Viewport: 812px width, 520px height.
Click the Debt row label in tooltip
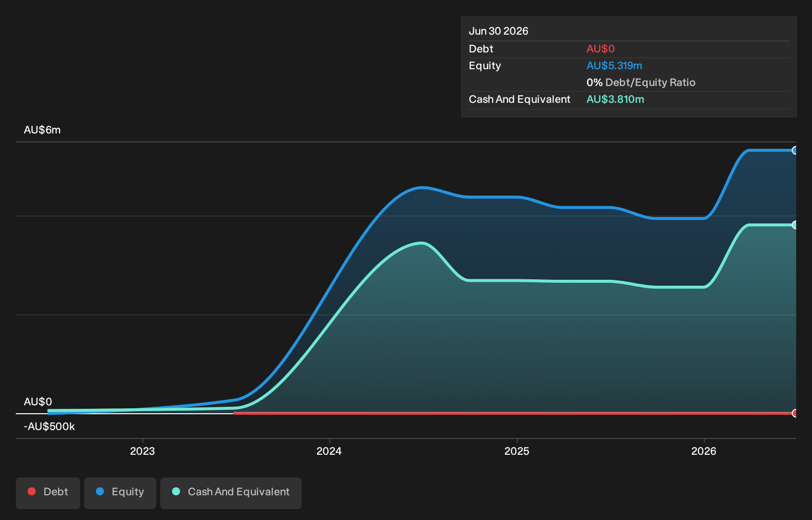(x=481, y=49)
